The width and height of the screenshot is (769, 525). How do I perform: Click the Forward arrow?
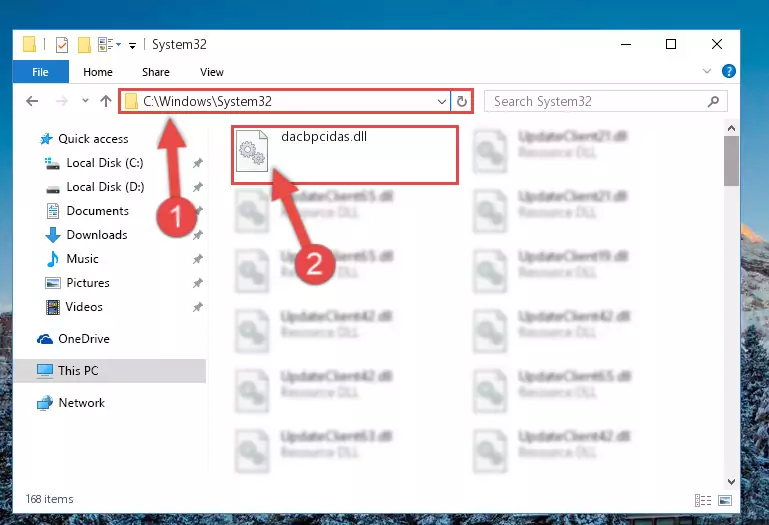(x=62, y=101)
